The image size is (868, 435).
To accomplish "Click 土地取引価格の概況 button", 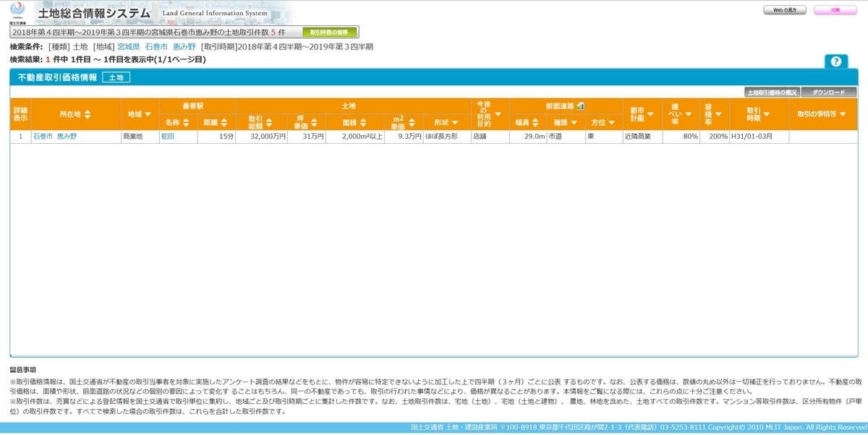I will tap(771, 92).
